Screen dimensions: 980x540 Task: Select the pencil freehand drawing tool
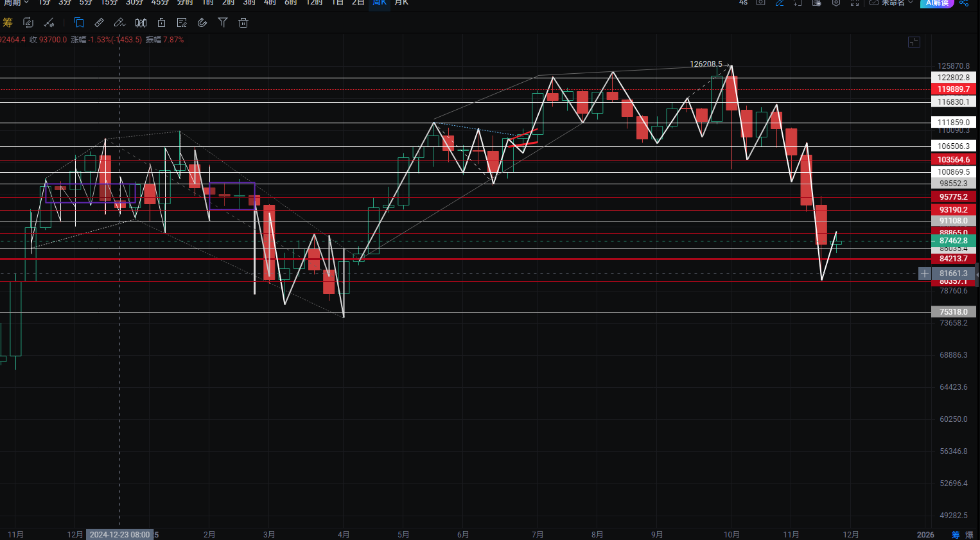pos(119,23)
